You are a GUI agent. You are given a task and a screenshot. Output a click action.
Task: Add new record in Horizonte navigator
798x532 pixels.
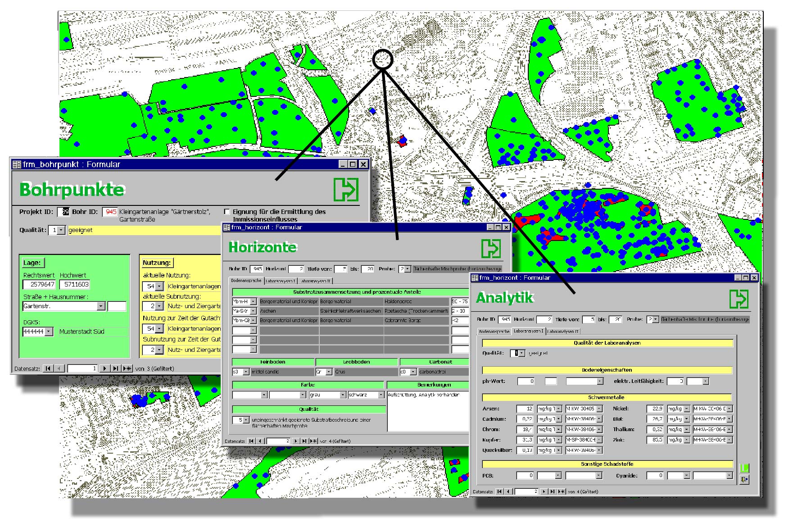(x=313, y=441)
